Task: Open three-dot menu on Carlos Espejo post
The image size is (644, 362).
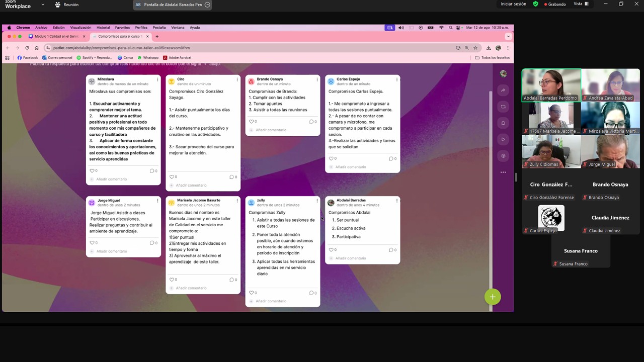Action: pos(397,79)
